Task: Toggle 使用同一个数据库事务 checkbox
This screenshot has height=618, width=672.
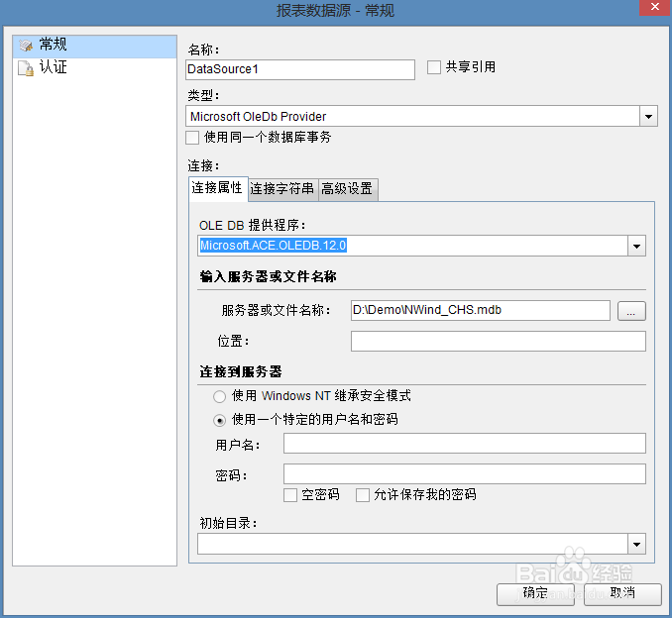Action: tap(192, 138)
